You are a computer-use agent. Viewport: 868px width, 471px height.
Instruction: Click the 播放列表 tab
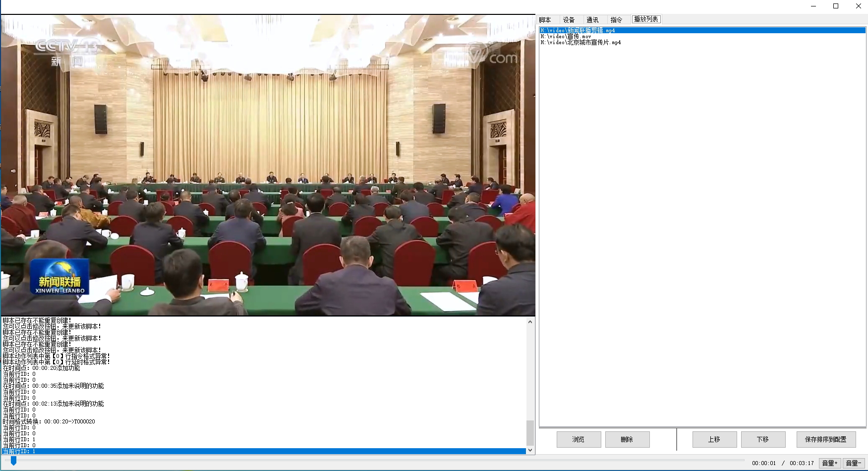pyautogui.click(x=646, y=19)
